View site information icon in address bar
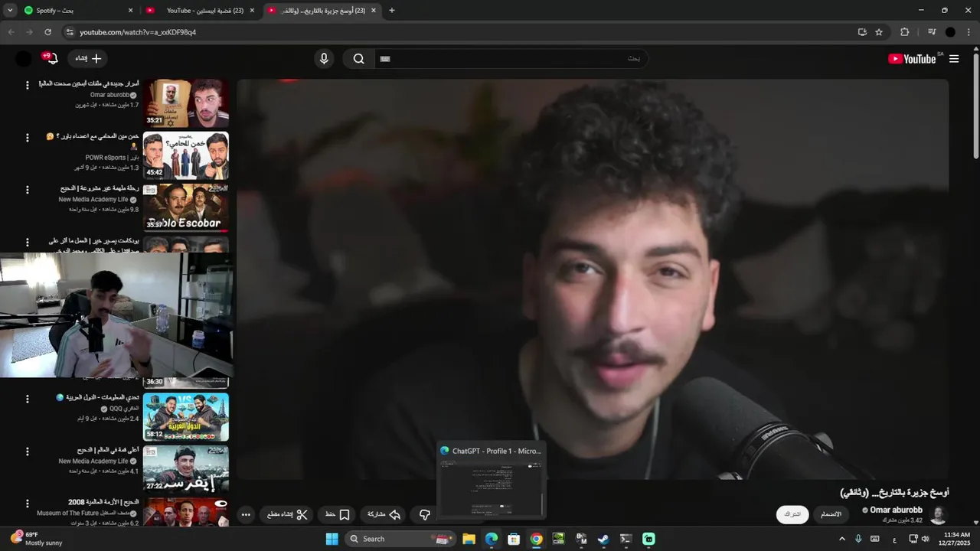Screen dimensions: 980x551 (70, 32)
